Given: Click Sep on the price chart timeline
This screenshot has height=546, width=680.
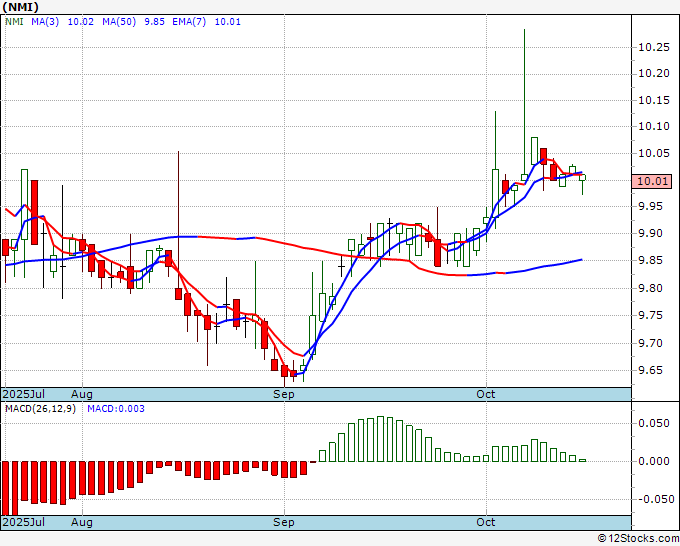Looking at the screenshot, I should click(284, 394).
